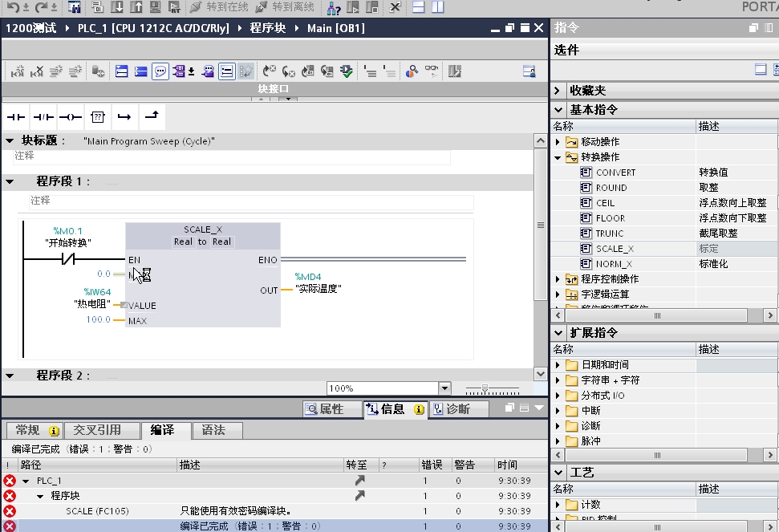This screenshot has height=532, width=779.
Task: Collapse the 块标题 section
Action: tap(10, 141)
